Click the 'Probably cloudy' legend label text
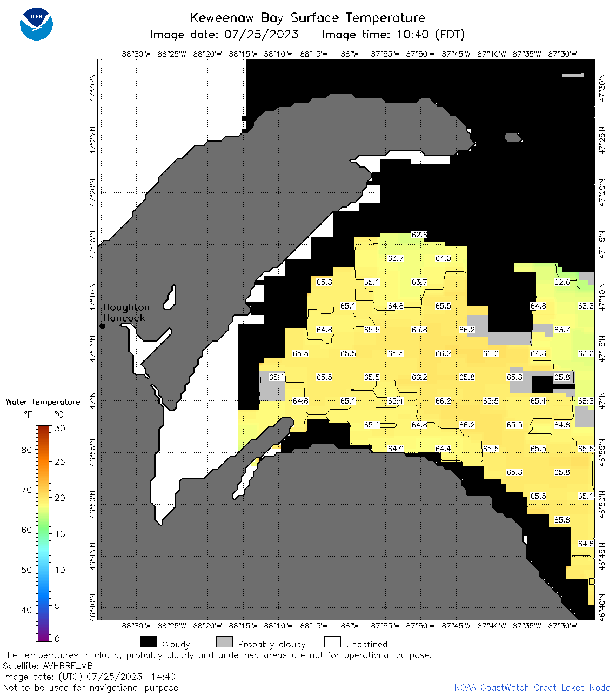This screenshot has width=616, height=696. (272, 644)
